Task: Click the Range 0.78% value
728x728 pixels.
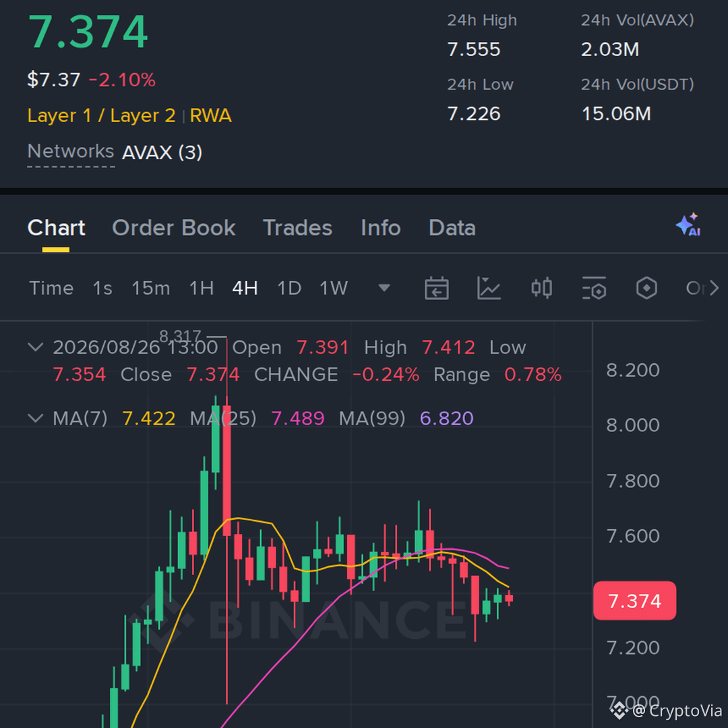Action: pos(533,375)
